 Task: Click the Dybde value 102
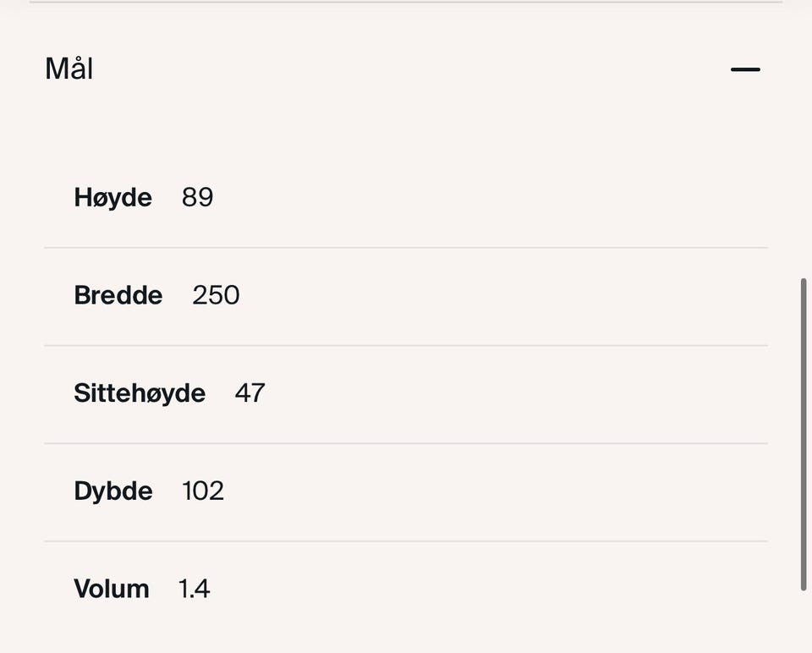203,491
